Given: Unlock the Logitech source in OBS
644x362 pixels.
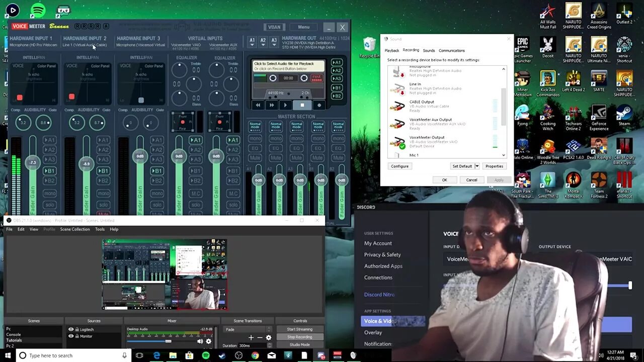Looking at the screenshot, I should tap(76, 329).
